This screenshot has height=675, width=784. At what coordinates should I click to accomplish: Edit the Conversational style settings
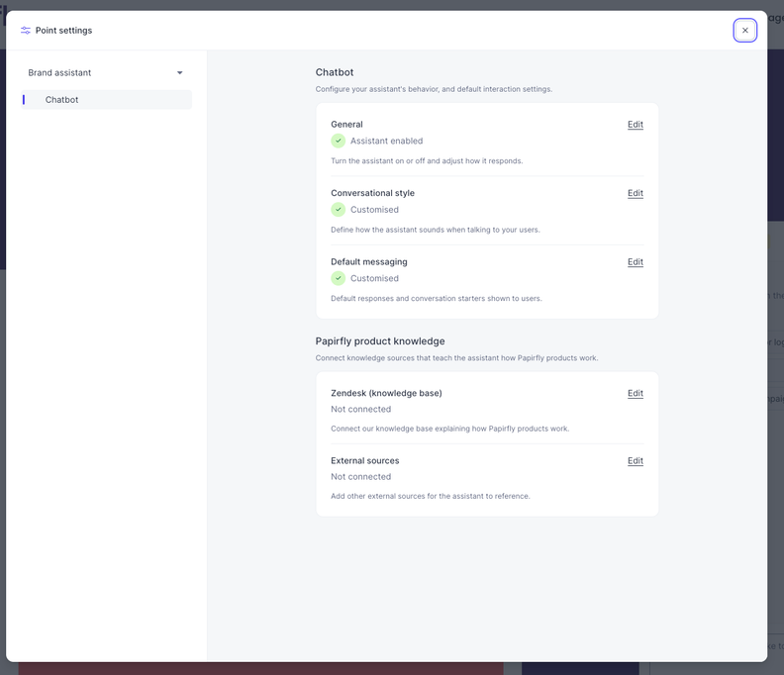635,193
